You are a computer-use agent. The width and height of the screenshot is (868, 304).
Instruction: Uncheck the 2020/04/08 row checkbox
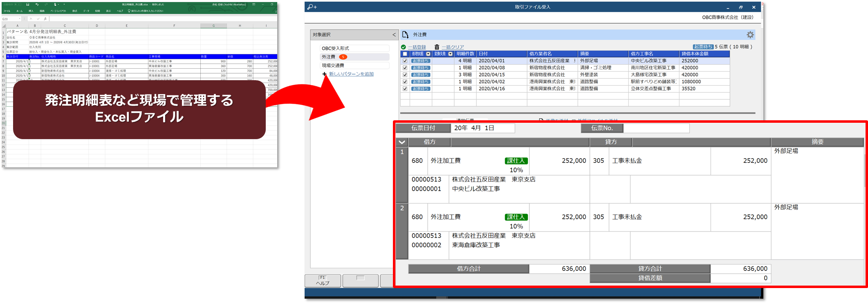[x=405, y=68]
